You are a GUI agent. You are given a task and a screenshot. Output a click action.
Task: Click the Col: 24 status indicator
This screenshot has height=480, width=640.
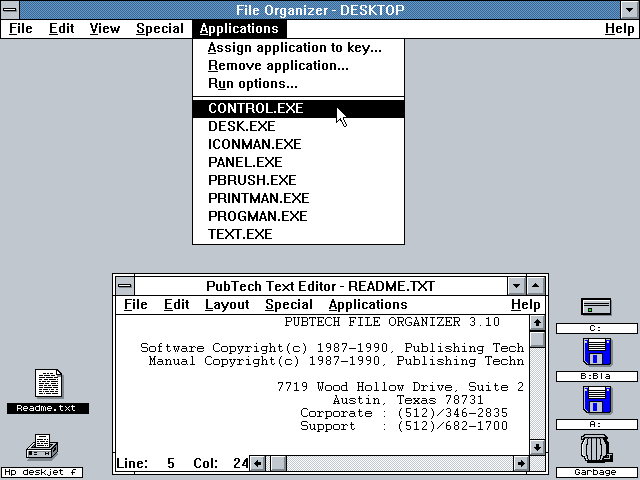point(220,463)
